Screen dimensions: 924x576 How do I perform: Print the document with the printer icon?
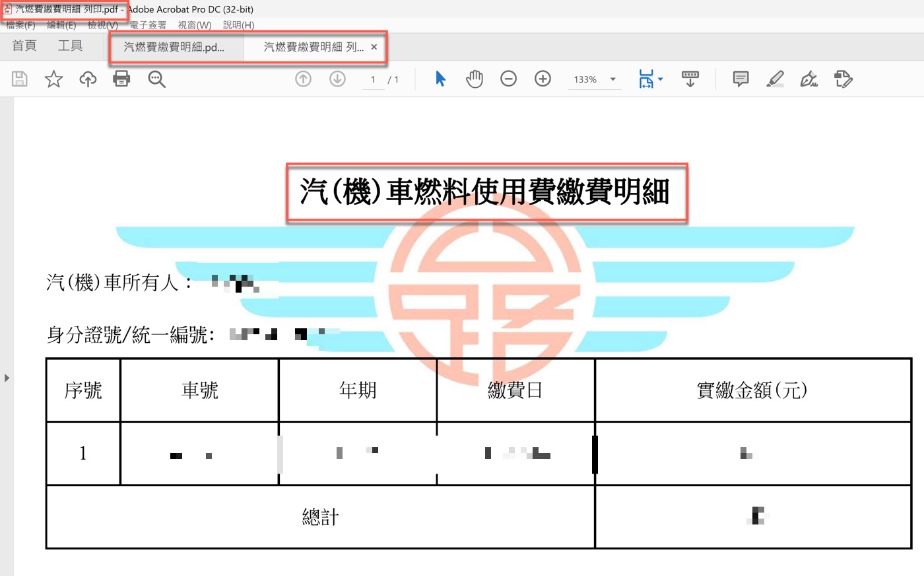coord(121,79)
